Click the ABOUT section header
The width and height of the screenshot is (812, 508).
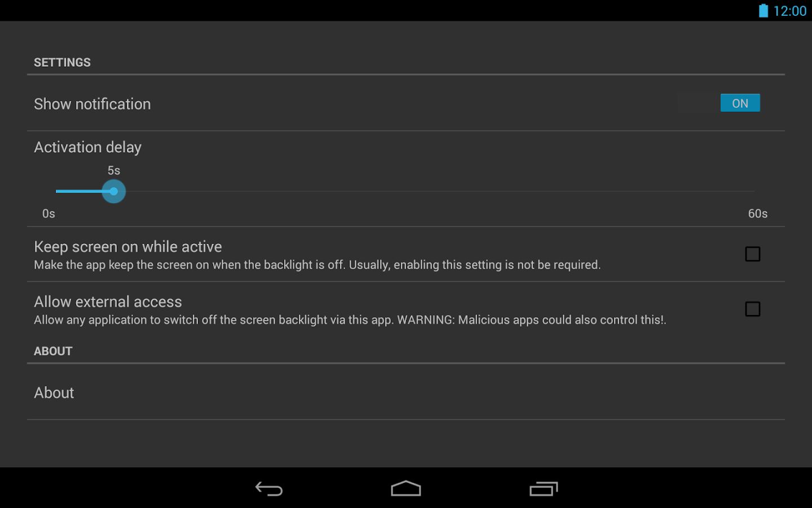(53, 351)
